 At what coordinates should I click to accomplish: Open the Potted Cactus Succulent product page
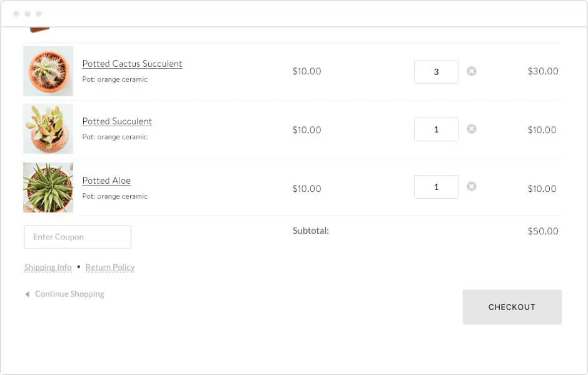click(x=132, y=64)
